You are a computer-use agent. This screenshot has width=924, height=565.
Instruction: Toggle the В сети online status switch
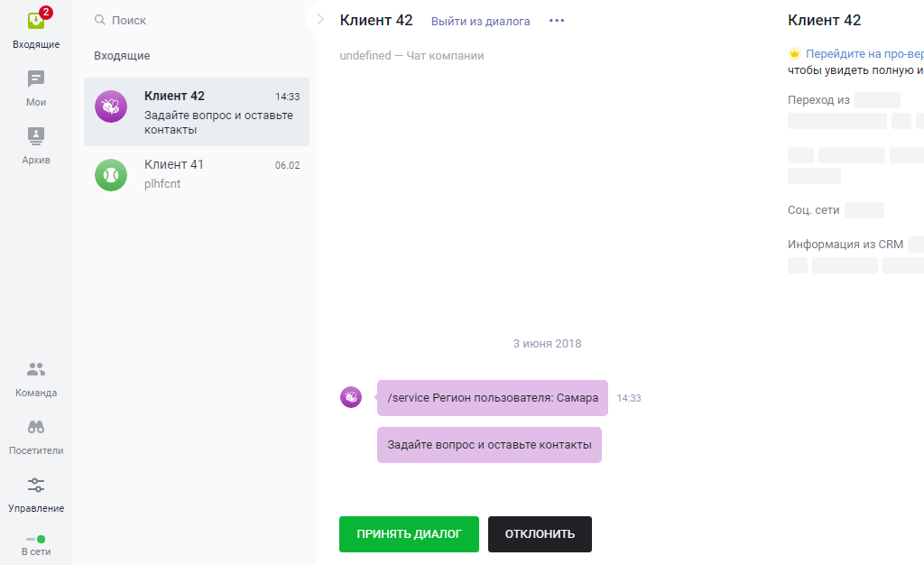36,539
